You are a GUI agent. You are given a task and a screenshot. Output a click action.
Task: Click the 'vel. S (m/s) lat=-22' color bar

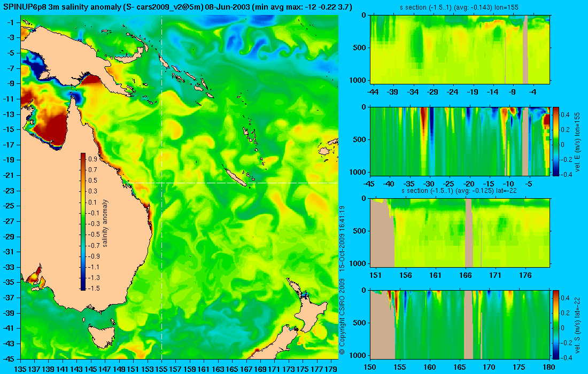(556, 324)
